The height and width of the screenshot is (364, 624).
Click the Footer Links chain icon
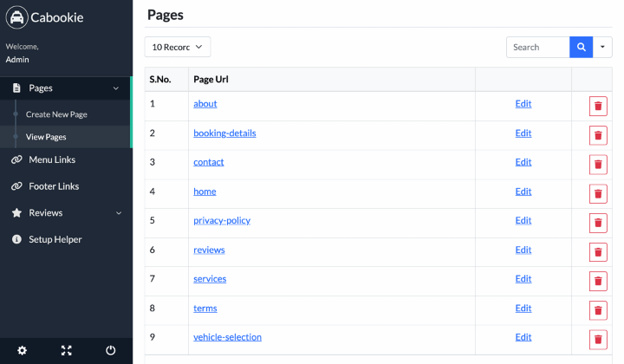(x=16, y=186)
